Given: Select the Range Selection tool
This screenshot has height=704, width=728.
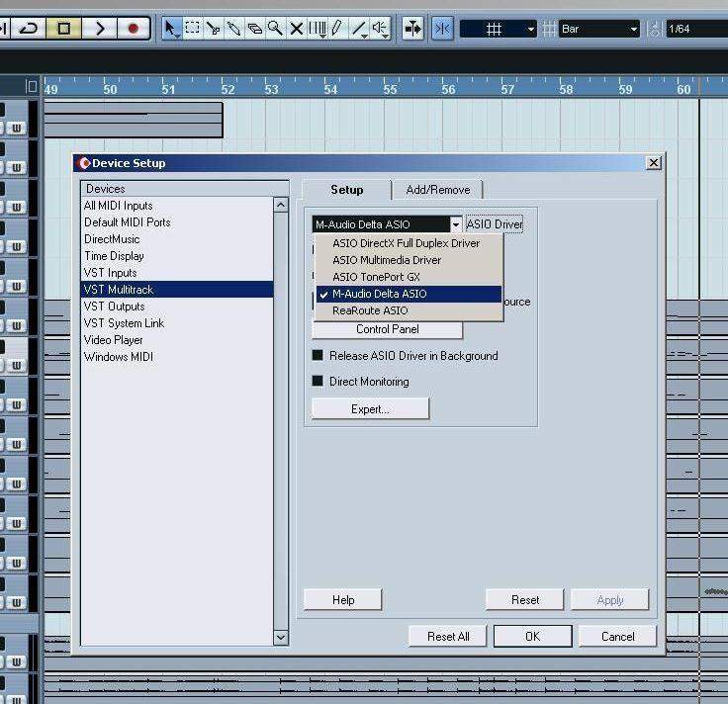Looking at the screenshot, I should [x=193, y=29].
